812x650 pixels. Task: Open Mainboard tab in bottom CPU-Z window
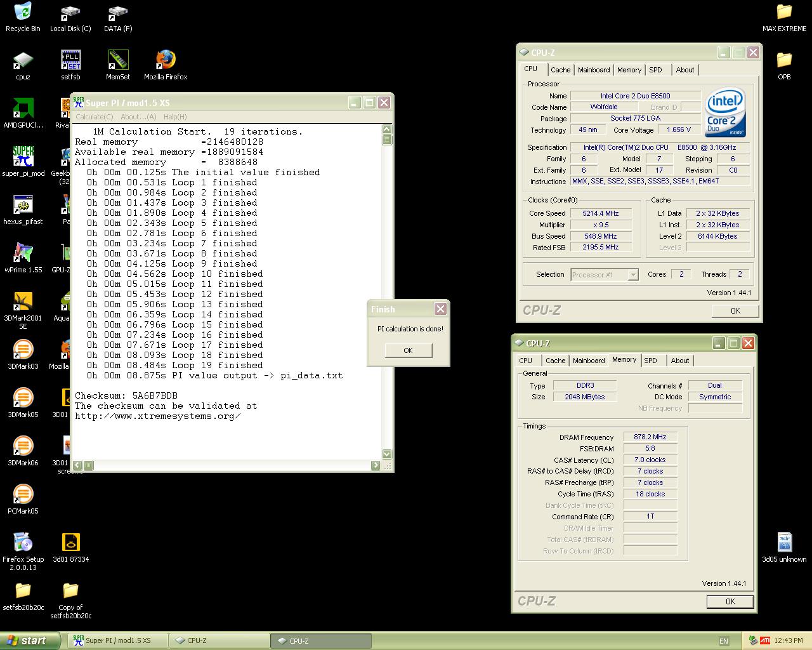point(589,361)
